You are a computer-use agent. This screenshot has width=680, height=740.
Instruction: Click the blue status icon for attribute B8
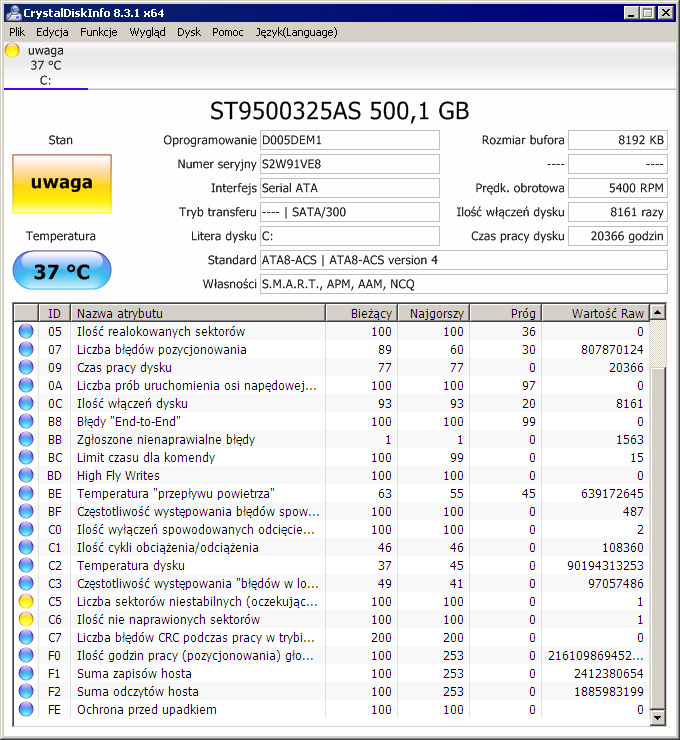pos(26,421)
